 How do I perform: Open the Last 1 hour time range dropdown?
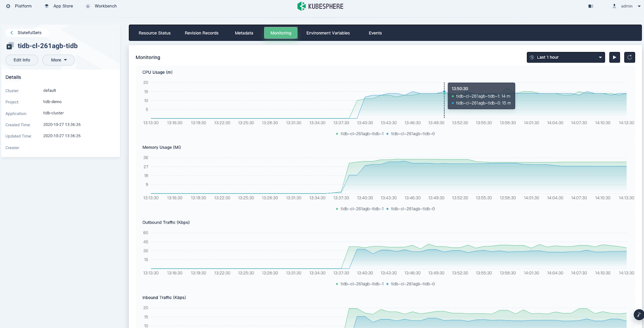(566, 57)
